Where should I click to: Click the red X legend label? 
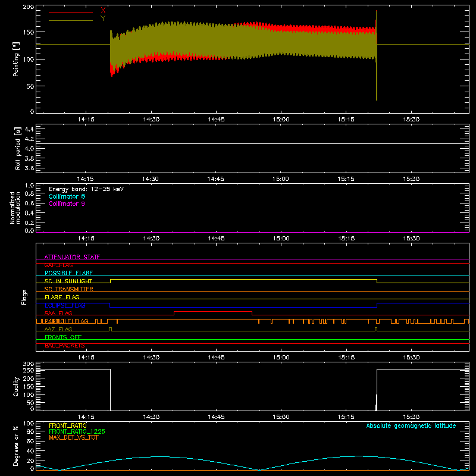point(103,11)
